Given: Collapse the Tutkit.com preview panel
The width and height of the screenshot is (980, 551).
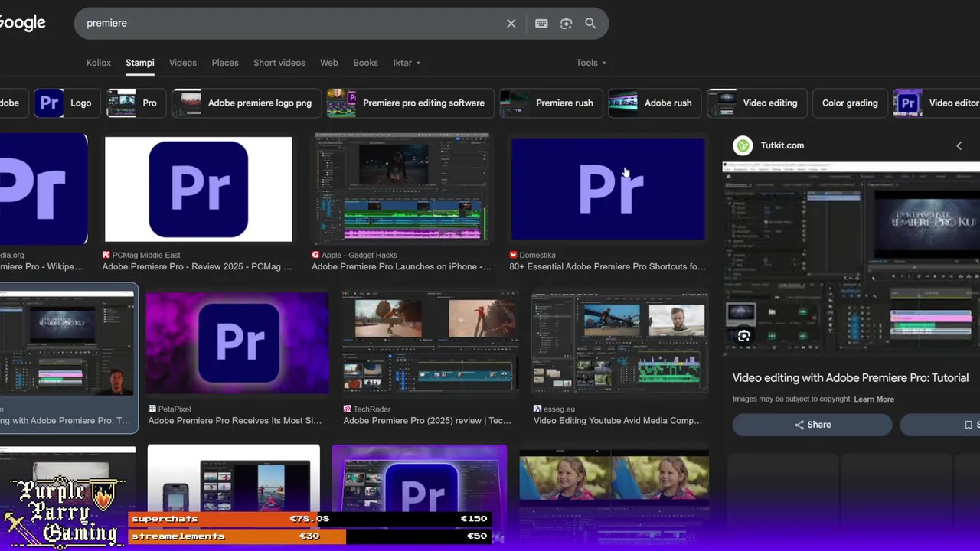Looking at the screenshot, I should coord(959,145).
